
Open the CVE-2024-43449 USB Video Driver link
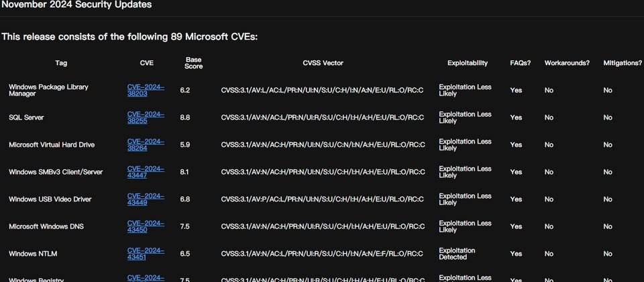pyautogui.click(x=146, y=199)
